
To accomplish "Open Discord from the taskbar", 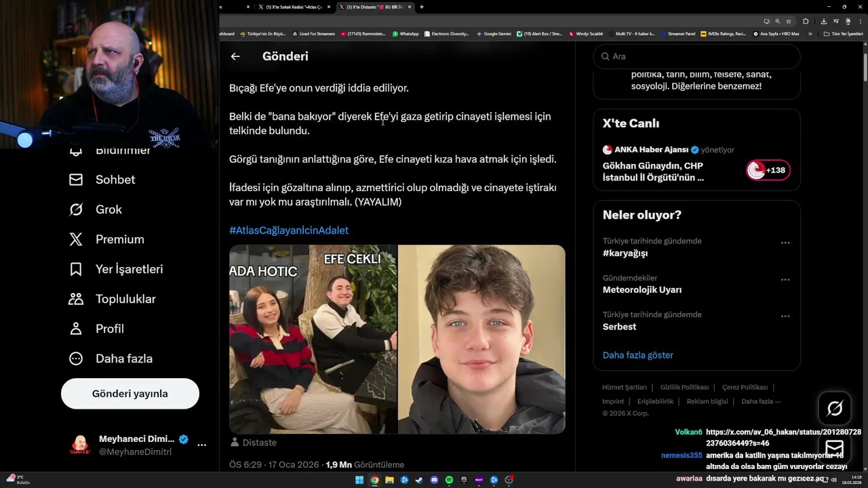I will [x=434, y=480].
